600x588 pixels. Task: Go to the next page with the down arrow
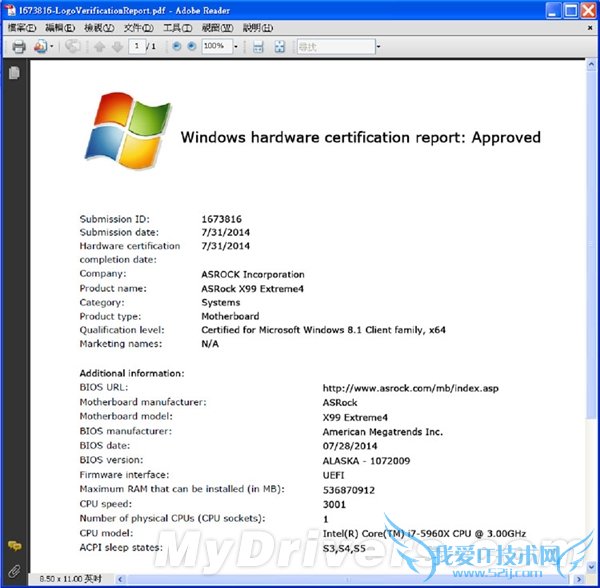pos(117,47)
